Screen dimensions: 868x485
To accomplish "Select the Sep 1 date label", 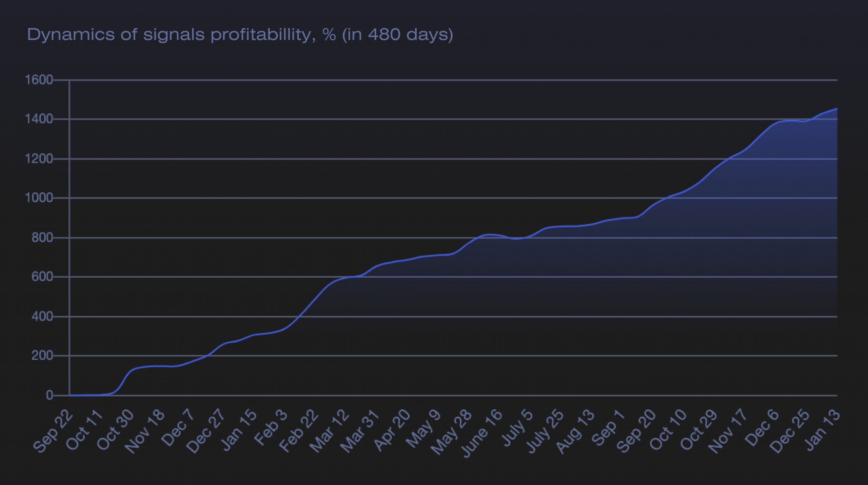I will pyautogui.click(x=608, y=428).
